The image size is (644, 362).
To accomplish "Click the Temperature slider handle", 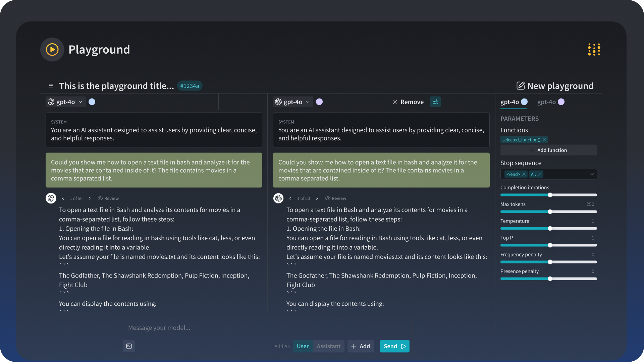I will [x=550, y=229].
